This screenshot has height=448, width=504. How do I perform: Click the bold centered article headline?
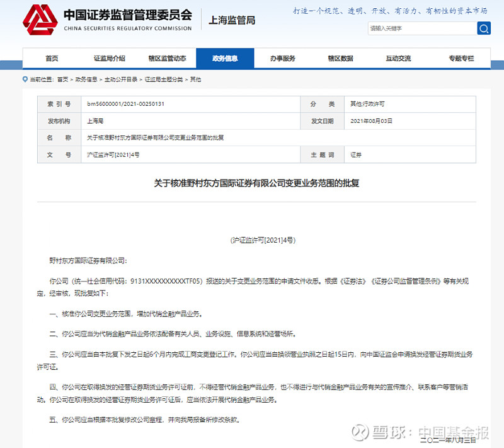click(256, 183)
